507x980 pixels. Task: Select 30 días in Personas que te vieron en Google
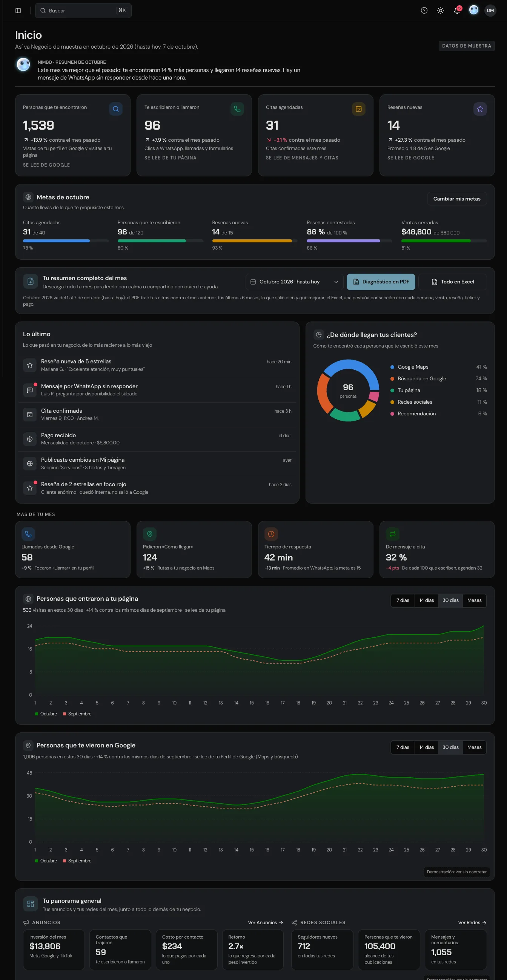(x=450, y=747)
